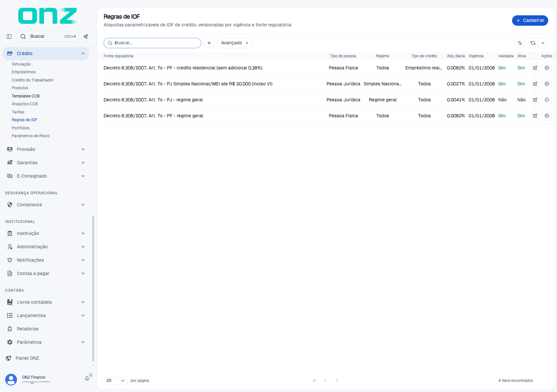The width and height of the screenshot is (557, 392).
Task: Expand the Compliance section
Action: click(x=46, y=205)
